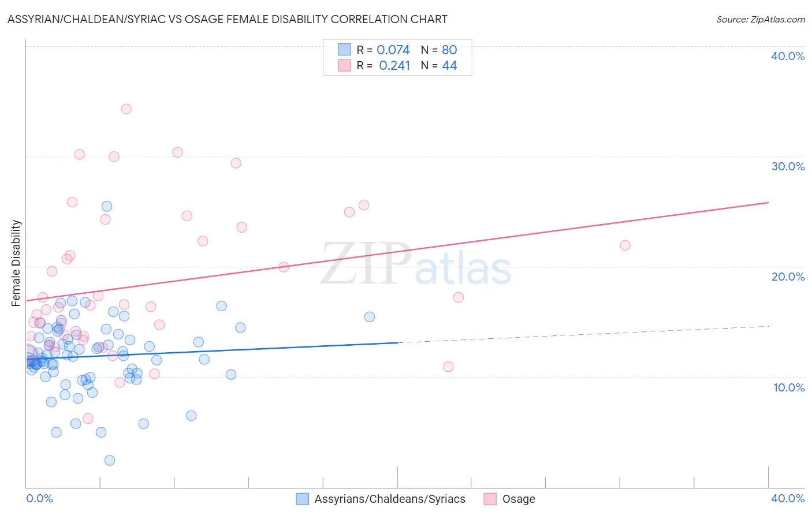Image resolution: width=812 pixels, height=515 pixels.
Task: Click the highest pink Osage data point
Action: pos(126,109)
